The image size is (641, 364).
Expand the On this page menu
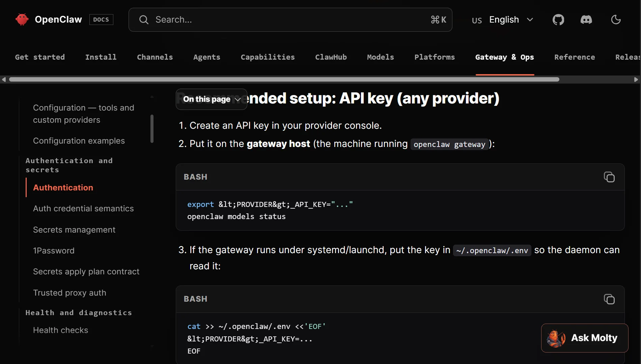[x=212, y=99]
